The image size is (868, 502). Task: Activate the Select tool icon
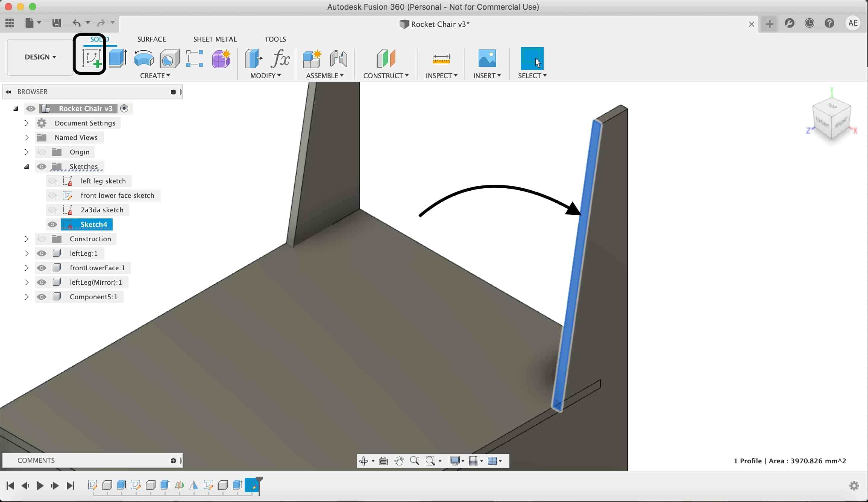pos(532,58)
